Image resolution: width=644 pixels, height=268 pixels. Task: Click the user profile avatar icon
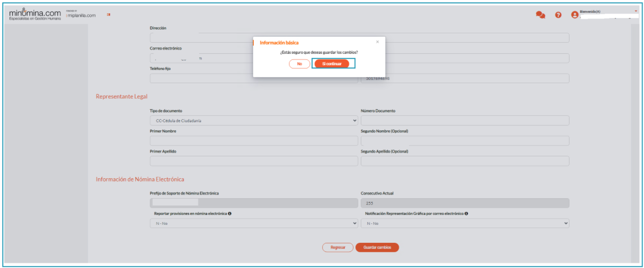575,15
